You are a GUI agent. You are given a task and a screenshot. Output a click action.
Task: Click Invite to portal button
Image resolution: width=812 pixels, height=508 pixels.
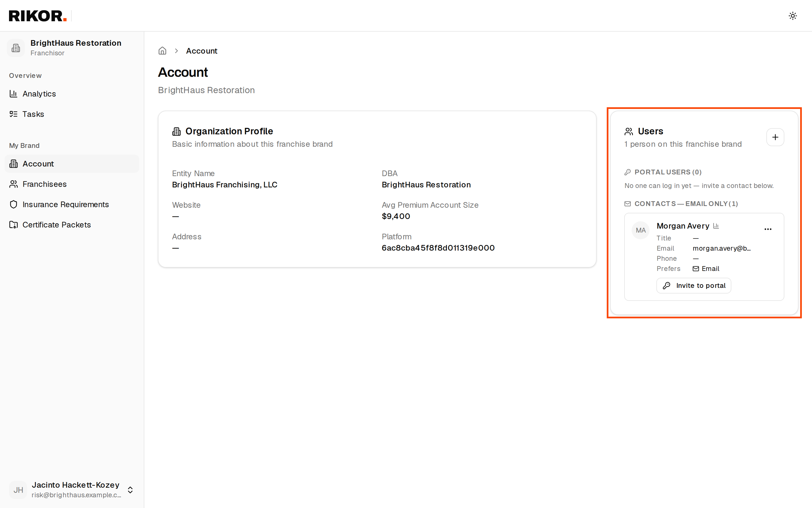point(694,286)
